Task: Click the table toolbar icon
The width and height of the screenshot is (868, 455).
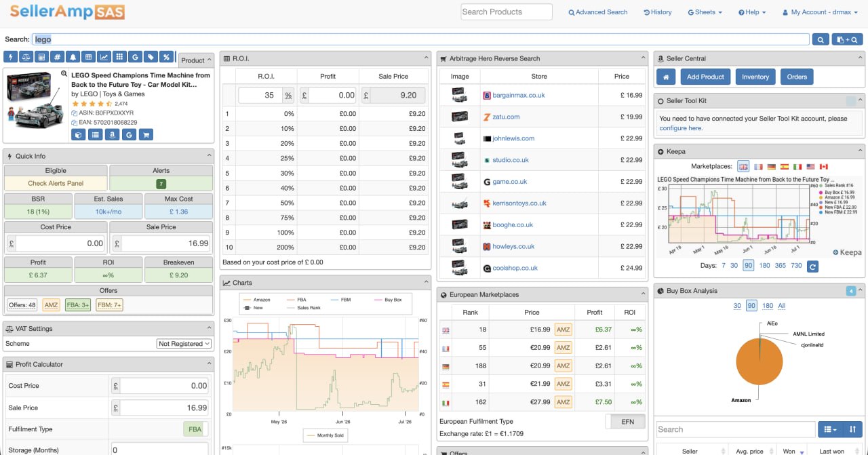Action: click(x=89, y=57)
